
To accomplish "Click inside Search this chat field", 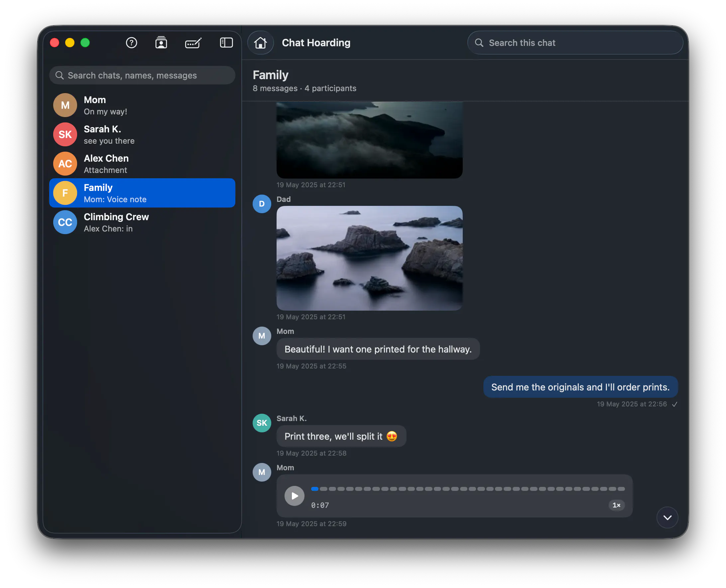I will point(575,43).
